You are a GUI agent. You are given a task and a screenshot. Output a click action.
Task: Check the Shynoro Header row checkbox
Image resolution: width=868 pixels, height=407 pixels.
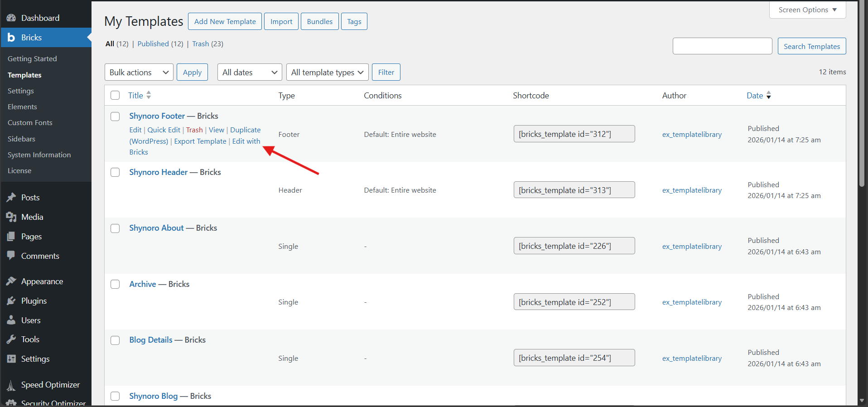pyautogui.click(x=115, y=172)
